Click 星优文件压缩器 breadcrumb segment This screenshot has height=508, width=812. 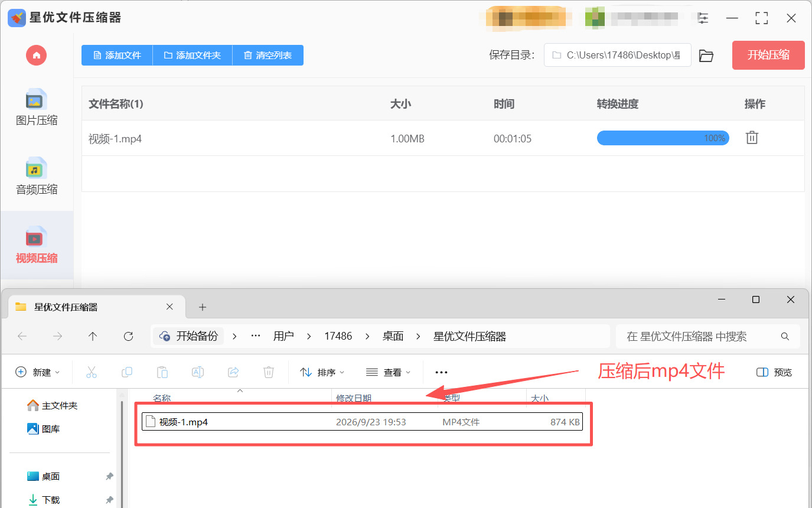(x=470, y=336)
